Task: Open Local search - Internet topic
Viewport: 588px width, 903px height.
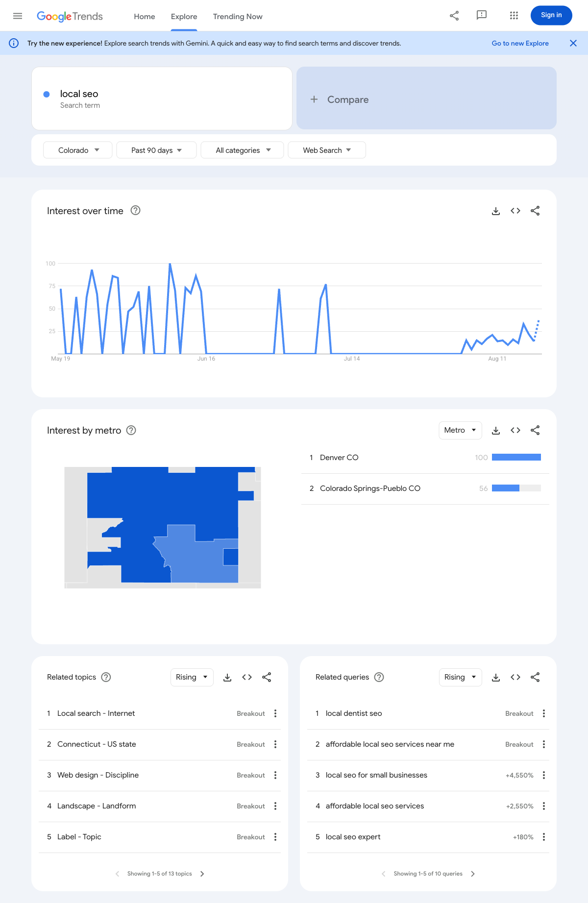Action: pos(96,713)
